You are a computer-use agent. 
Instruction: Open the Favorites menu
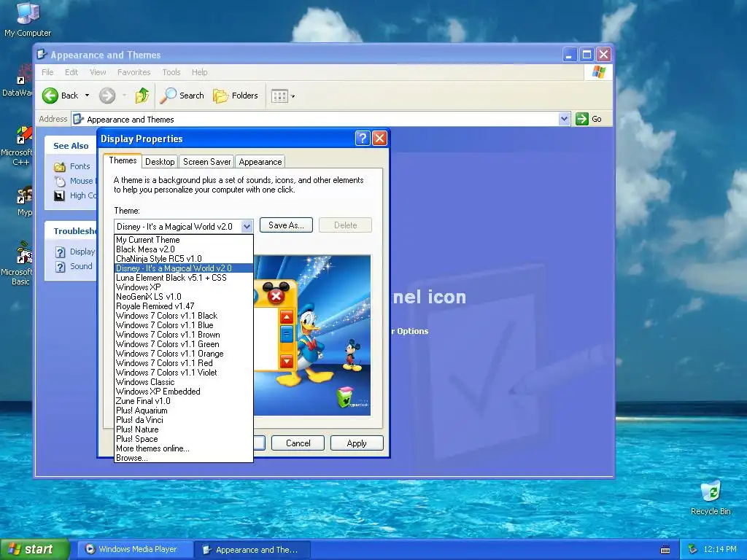pyautogui.click(x=134, y=72)
